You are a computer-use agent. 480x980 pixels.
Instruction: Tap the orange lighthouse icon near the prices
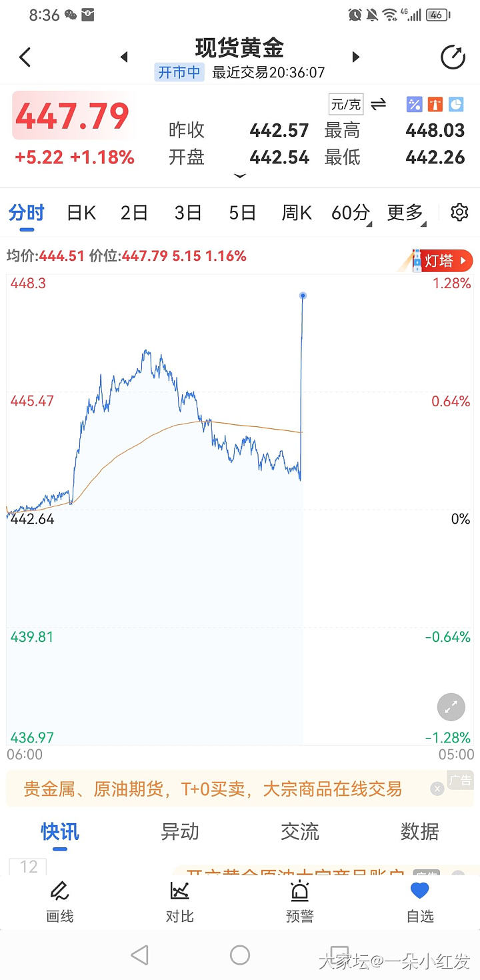point(435,104)
